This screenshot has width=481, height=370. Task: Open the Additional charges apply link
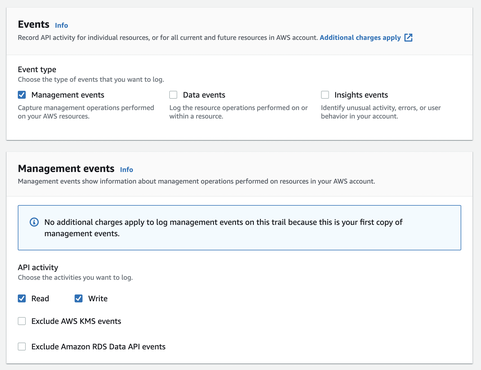tap(360, 38)
